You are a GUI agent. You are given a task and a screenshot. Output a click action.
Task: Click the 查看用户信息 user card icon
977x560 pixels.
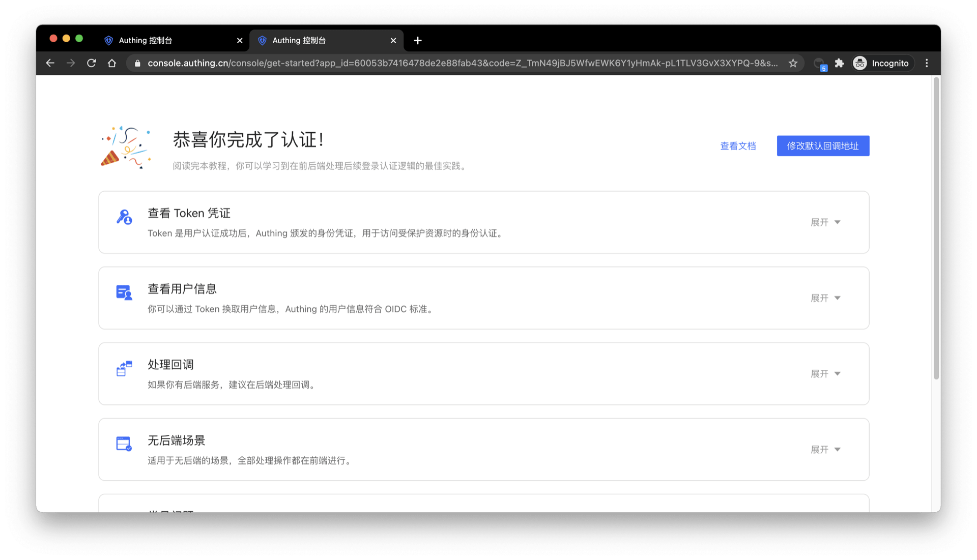coord(124,293)
